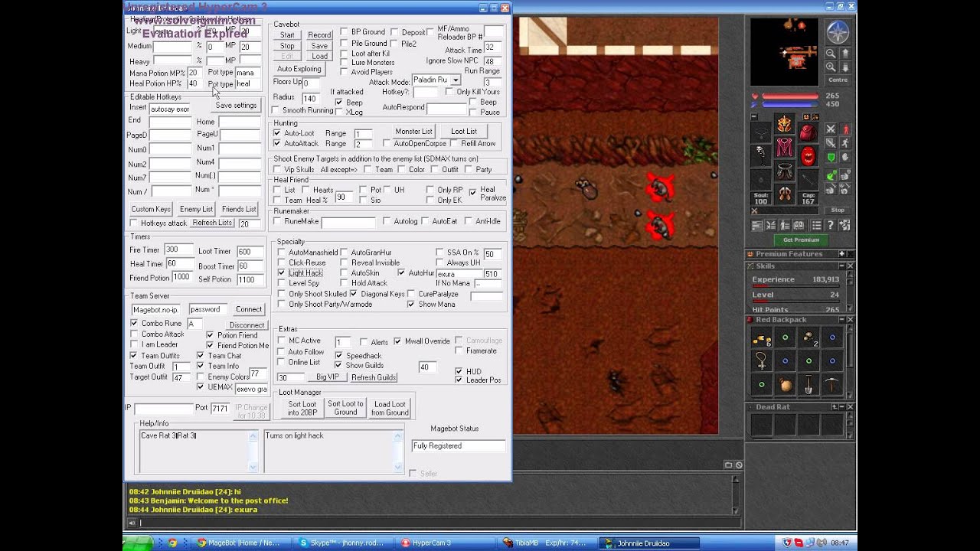980x551 pixels.
Task: Click Chrome icon in taskbar quick launch
Action: (x=172, y=543)
